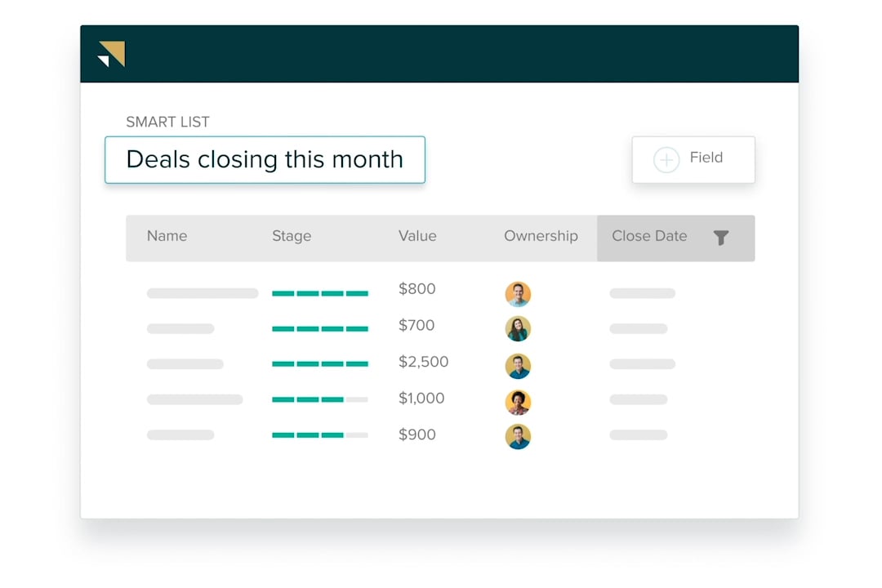Open the deal valued at $2,500
882x588 pixels.
click(x=423, y=363)
